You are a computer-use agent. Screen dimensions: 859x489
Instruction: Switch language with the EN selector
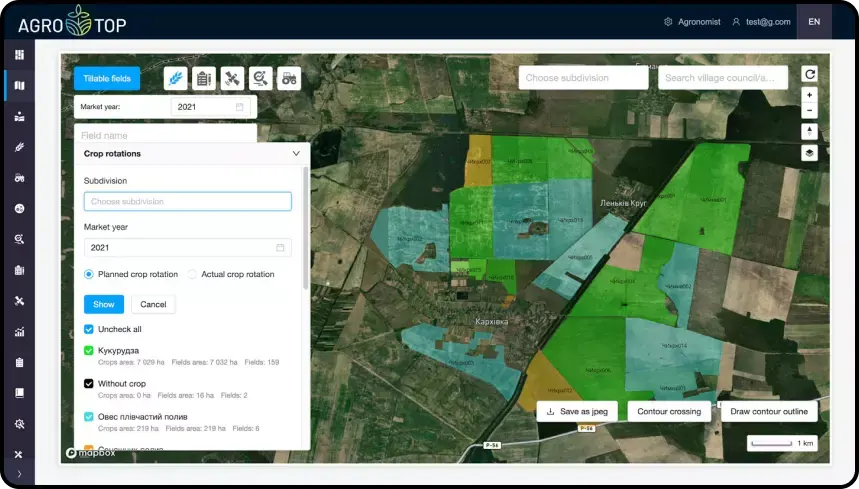tap(814, 22)
